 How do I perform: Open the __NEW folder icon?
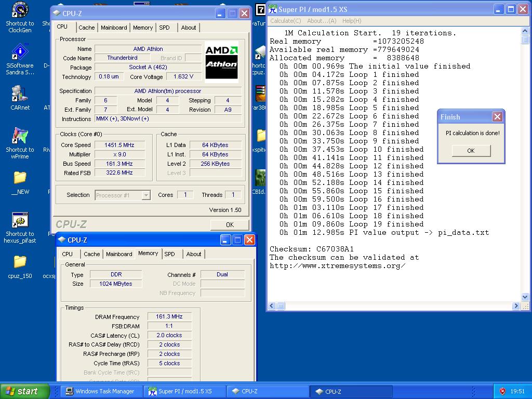coord(20,182)
